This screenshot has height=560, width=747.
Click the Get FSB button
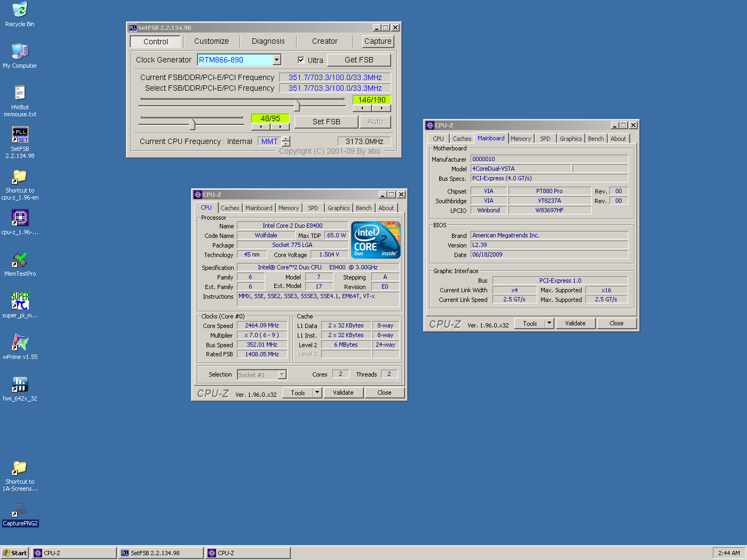[359, 60]
